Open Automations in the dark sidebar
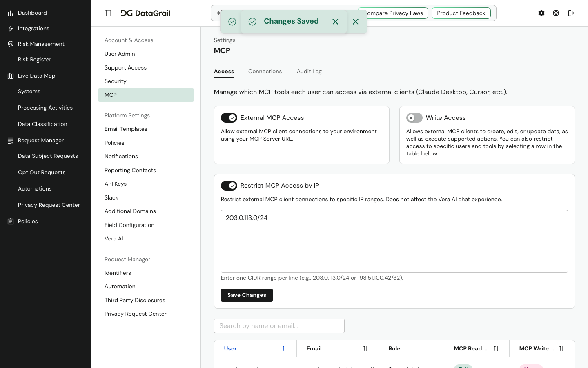588x368 pixels. 35,188
